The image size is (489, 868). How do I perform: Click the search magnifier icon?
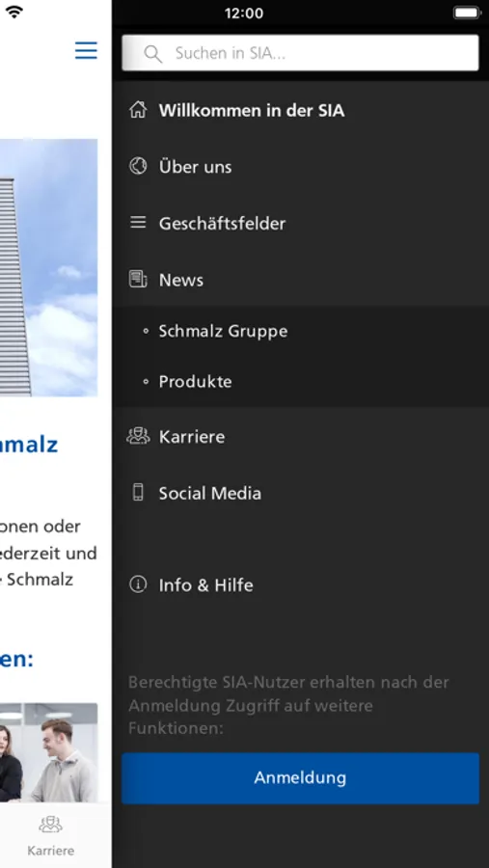point(152,54)
